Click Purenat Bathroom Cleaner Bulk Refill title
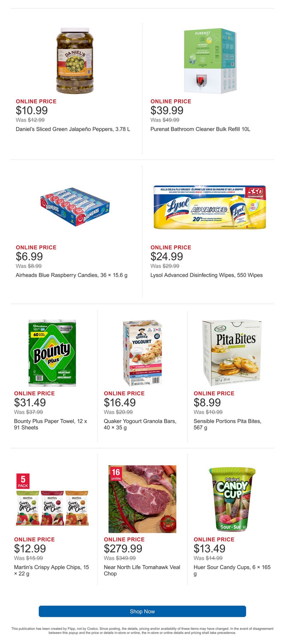The height and width of the screenshot is (644, 285). (200, 129)
